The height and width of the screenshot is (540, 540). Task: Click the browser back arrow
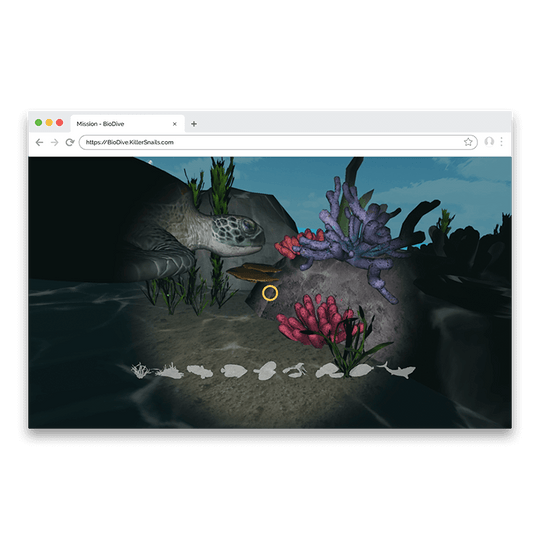point(39,142)
